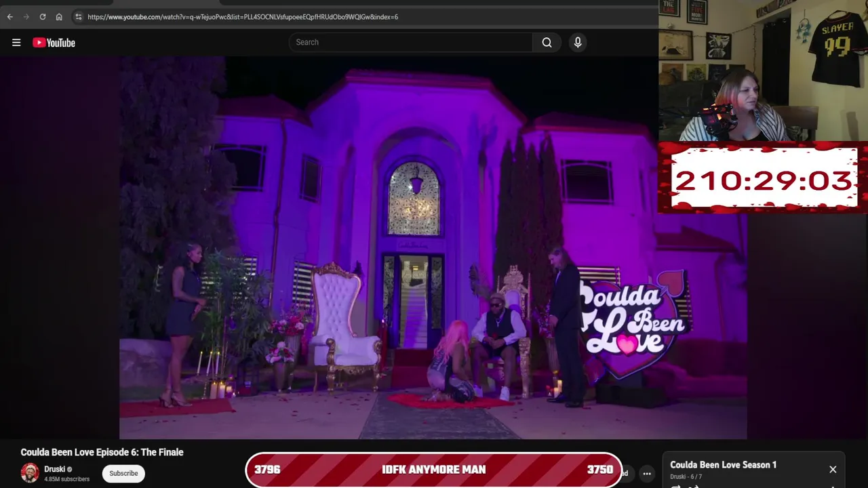868x488 pixels.
Task: Open the YouTube hamburger guide menu
Action: [16, 43]
